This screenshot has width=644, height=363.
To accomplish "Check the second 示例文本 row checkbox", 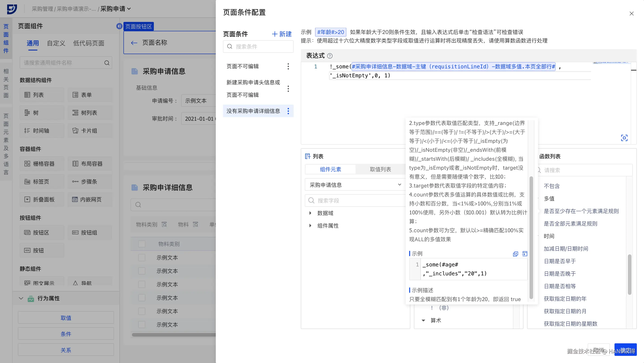I will point(142,271).
